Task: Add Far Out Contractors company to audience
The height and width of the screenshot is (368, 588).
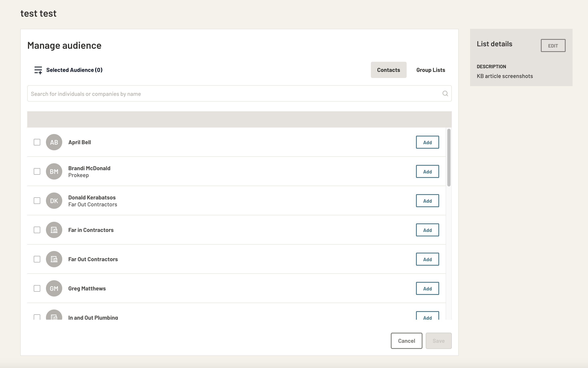Action: [427, 259]
